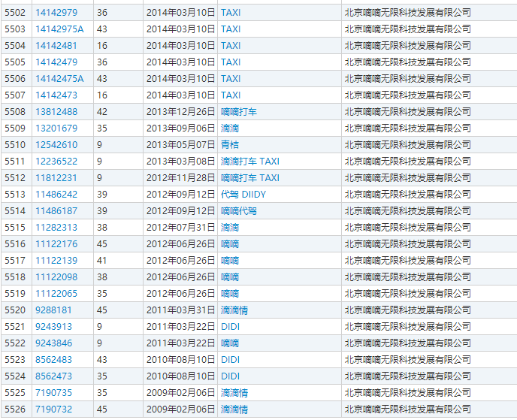Viewport: 517px width, 420px height.
Task: Open registration number 7190735 link
Action: (54, 393)
